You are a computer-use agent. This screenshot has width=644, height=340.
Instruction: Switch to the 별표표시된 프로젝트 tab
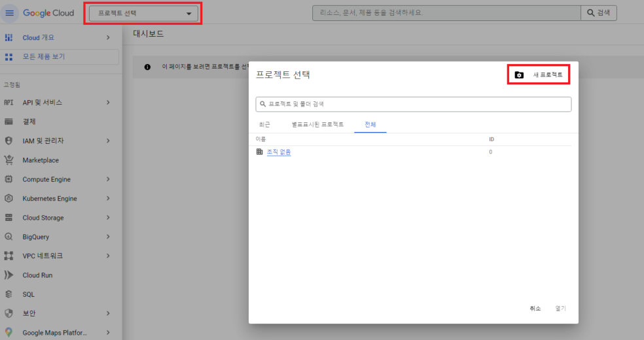pos(317,124)
